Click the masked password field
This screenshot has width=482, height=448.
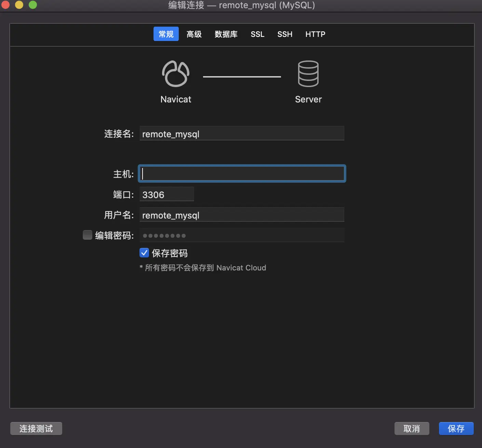point(242,235)
